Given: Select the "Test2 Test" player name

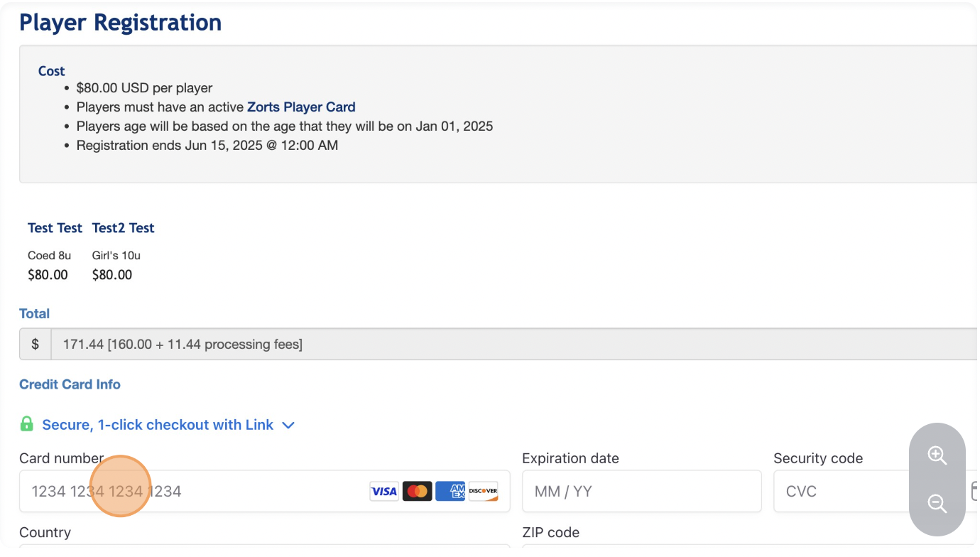Looking at the screenshot, I should [124, 228].
